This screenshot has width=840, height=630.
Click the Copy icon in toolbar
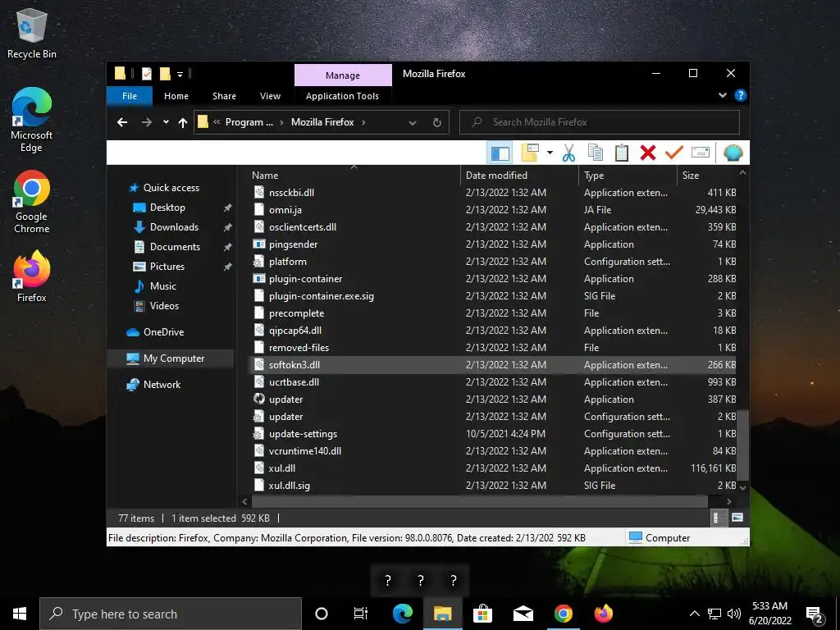point(596,153)
